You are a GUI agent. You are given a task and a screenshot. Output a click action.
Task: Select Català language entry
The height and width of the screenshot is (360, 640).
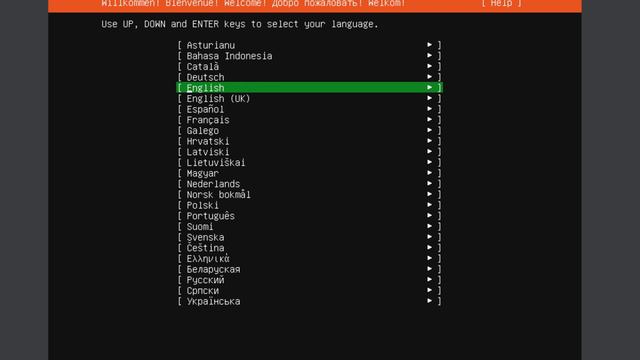(x=309, y=66)
